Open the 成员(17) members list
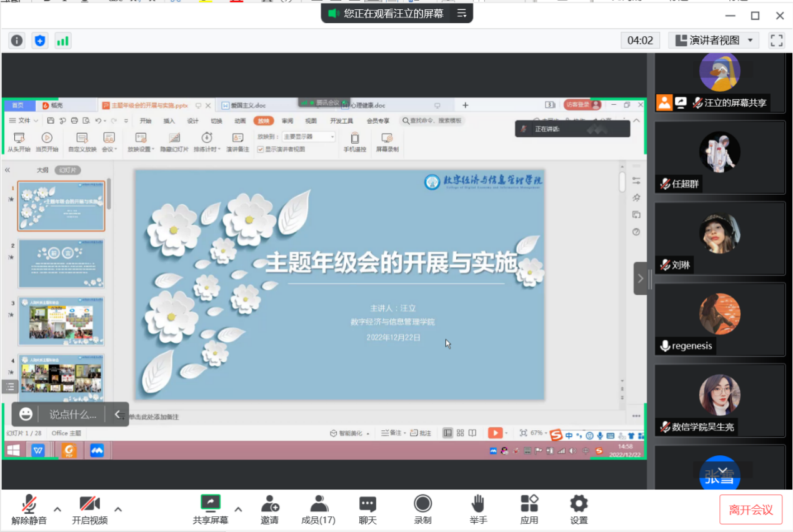The width and height of the screenshot is (793, 532). pos(319,509)
